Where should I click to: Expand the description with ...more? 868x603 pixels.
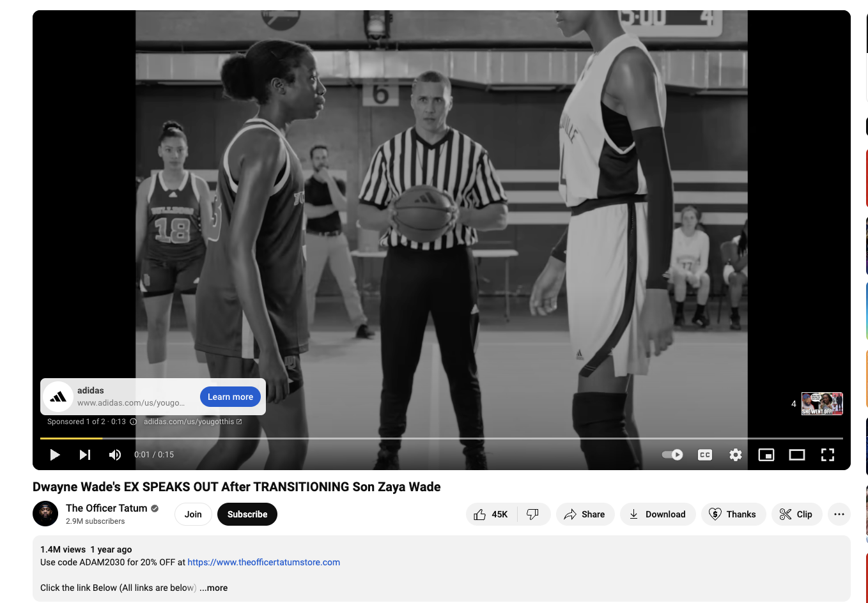click(x=213, y=588)
